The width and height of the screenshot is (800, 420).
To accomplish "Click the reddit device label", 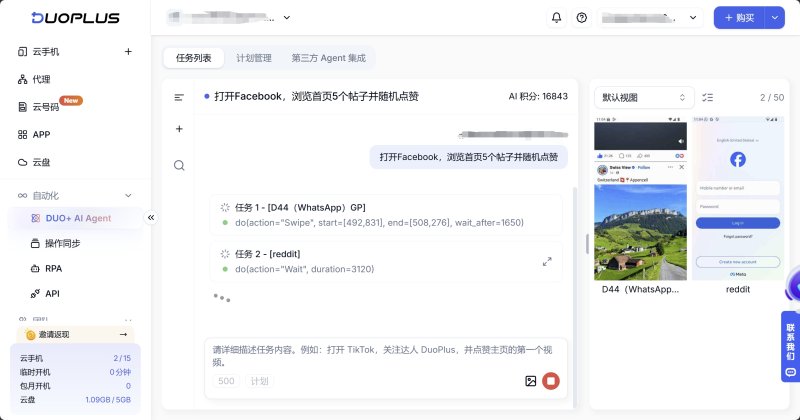I will [738, 289].
